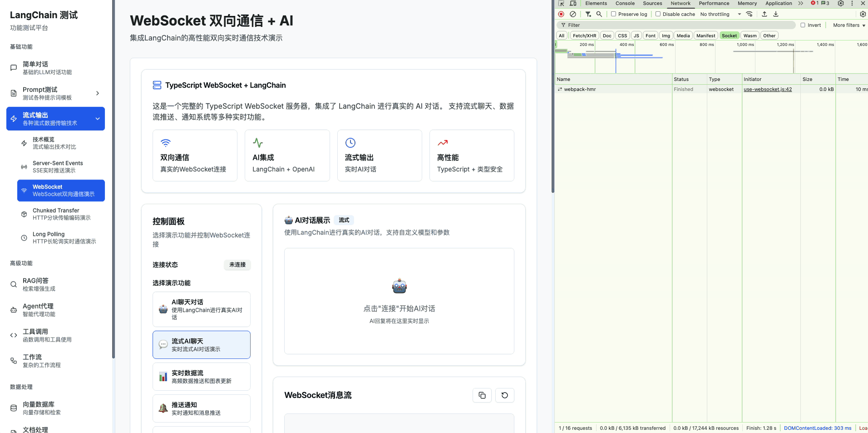
Task: Switch to the Memory tab
Action: (747, 3)
